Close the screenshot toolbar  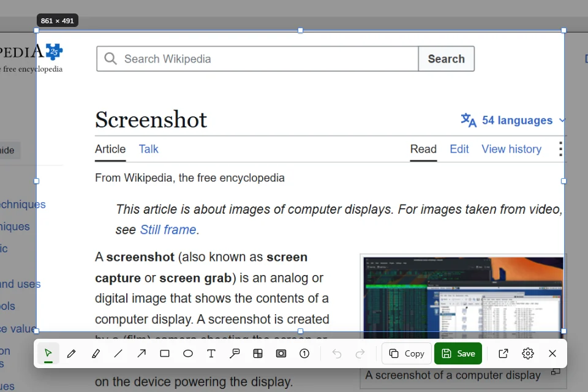tap(552, 353)
